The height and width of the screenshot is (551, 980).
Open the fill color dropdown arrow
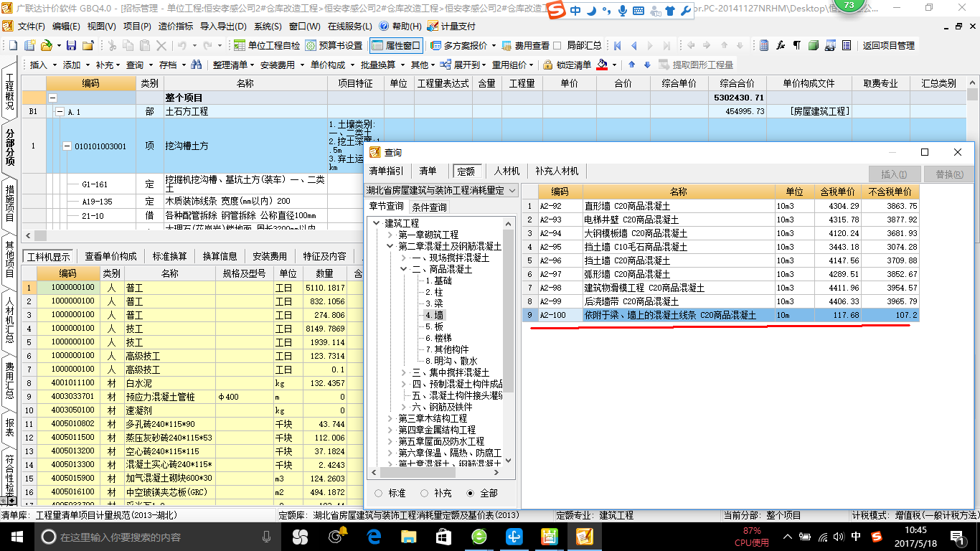click(x=615, y=65)
